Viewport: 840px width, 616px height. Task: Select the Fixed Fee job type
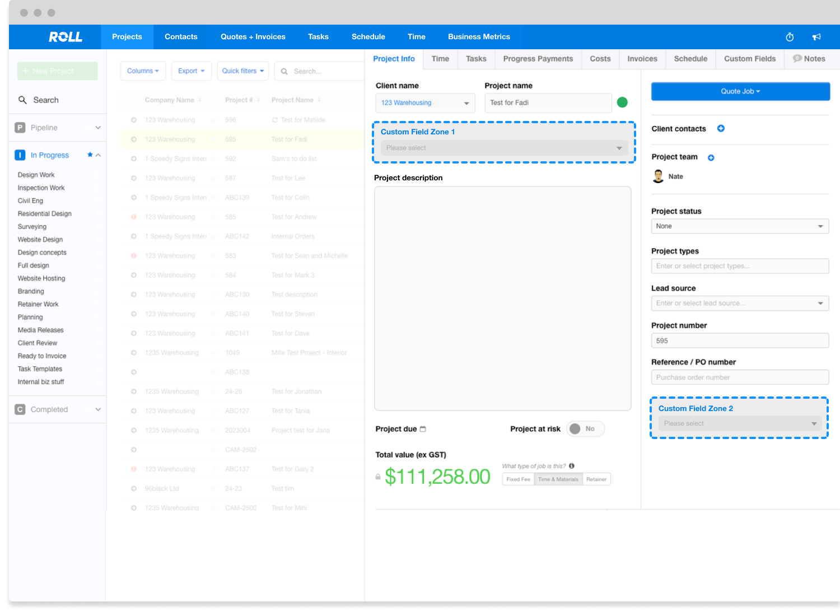point(518,479)
